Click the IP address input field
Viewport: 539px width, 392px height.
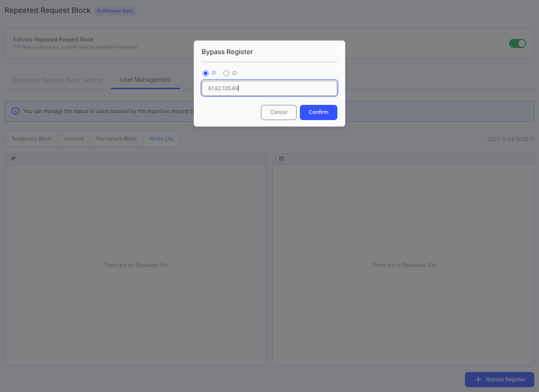269,88
